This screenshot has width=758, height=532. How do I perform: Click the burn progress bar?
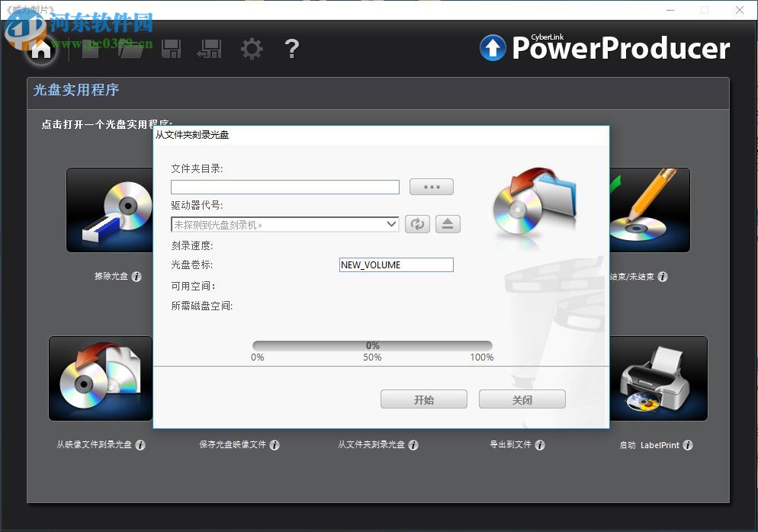372,345
